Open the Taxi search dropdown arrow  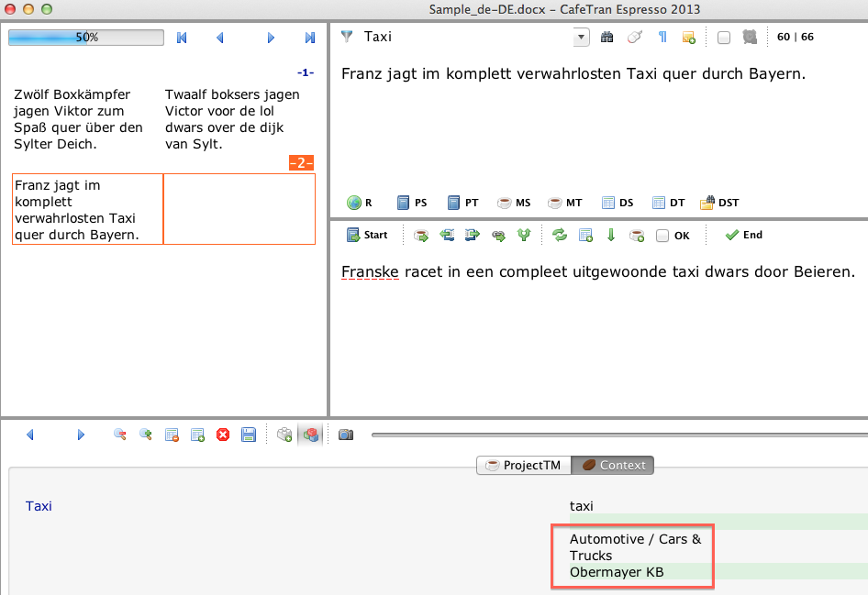tap(581, 38)
